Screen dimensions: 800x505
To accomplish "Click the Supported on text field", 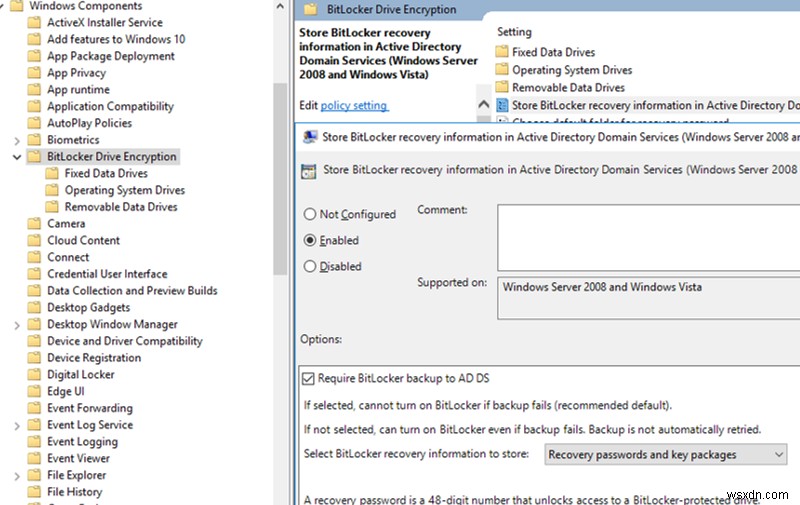I will tap(648, 299).
